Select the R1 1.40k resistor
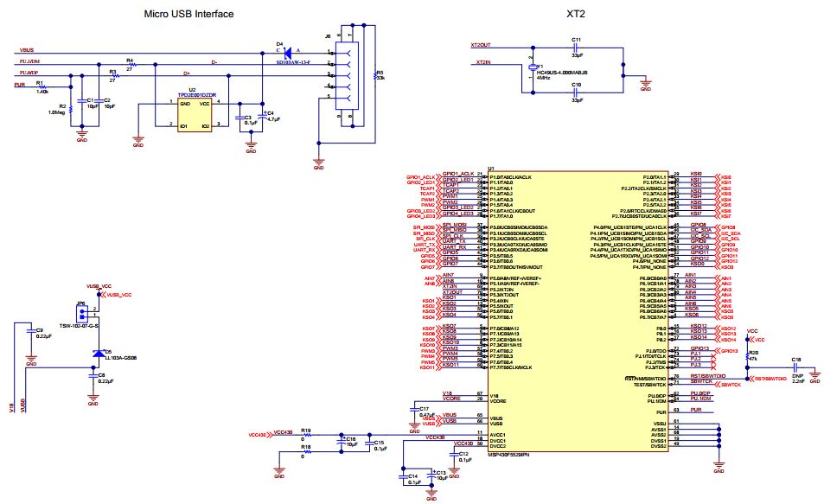 click(40, 87)
